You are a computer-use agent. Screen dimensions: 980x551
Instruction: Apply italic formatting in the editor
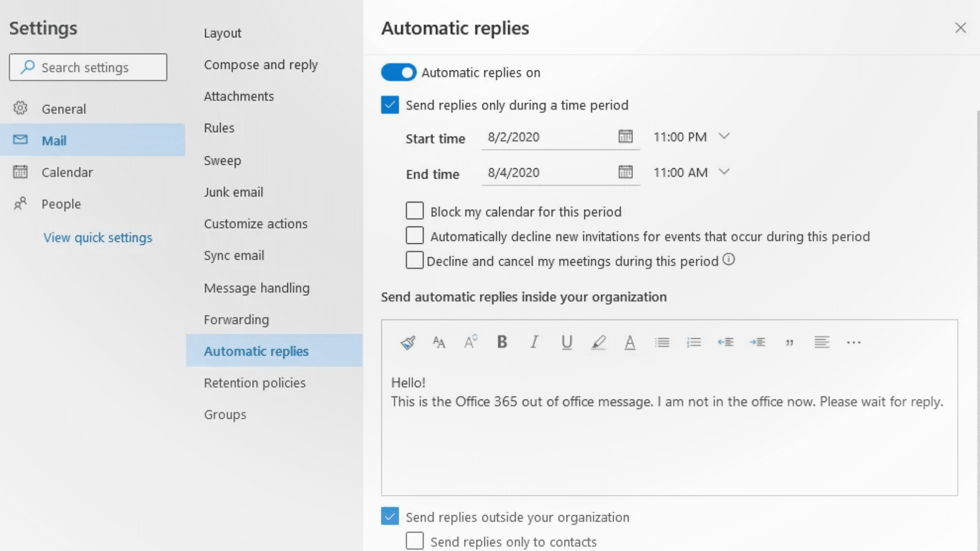(x=534, y=342)
